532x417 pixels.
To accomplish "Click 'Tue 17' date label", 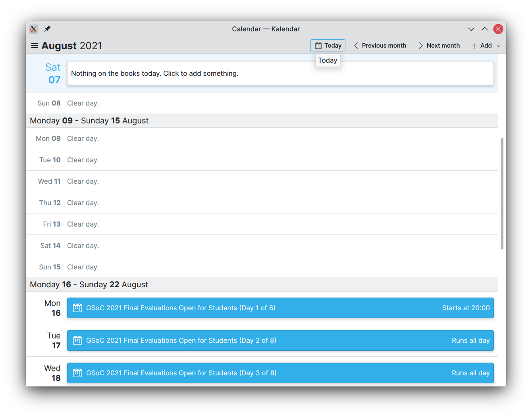I will pyautogui.click(x=54, y=340).
